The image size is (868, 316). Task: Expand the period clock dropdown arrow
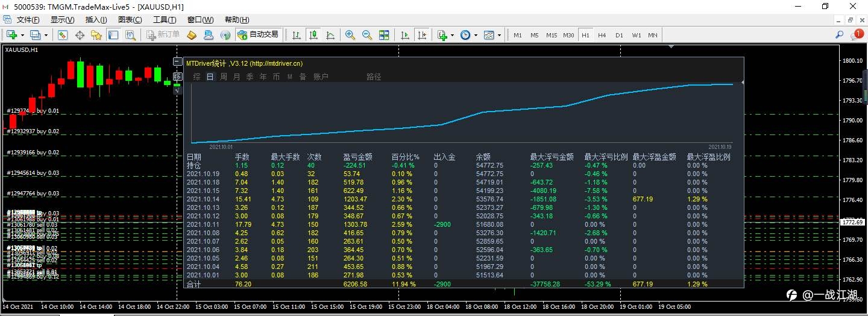(x=476, y=35)
